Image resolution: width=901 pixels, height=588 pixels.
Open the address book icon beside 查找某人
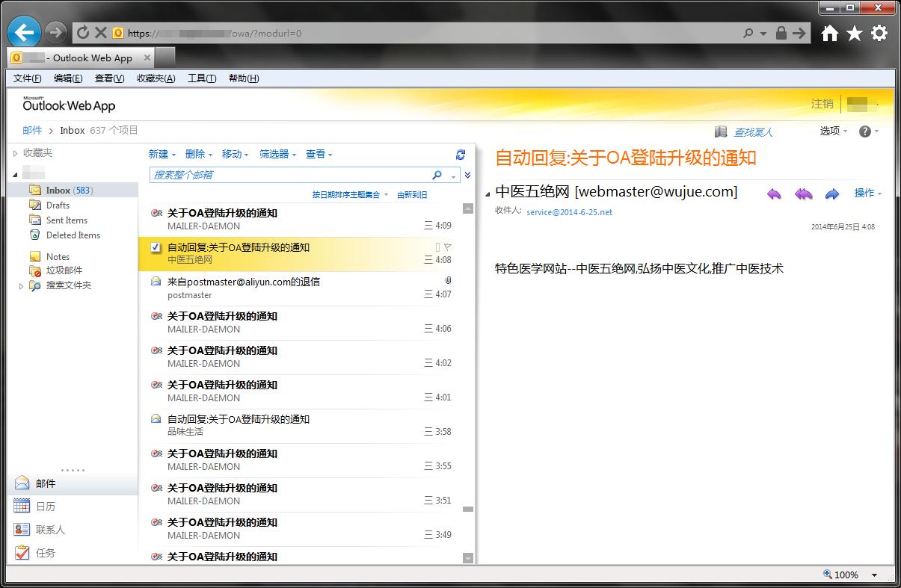coord(721,131)
